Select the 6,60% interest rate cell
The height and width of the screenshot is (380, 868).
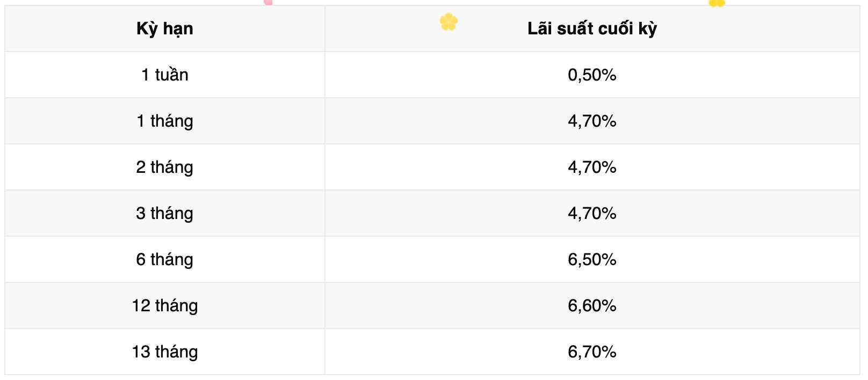(592, 305)
